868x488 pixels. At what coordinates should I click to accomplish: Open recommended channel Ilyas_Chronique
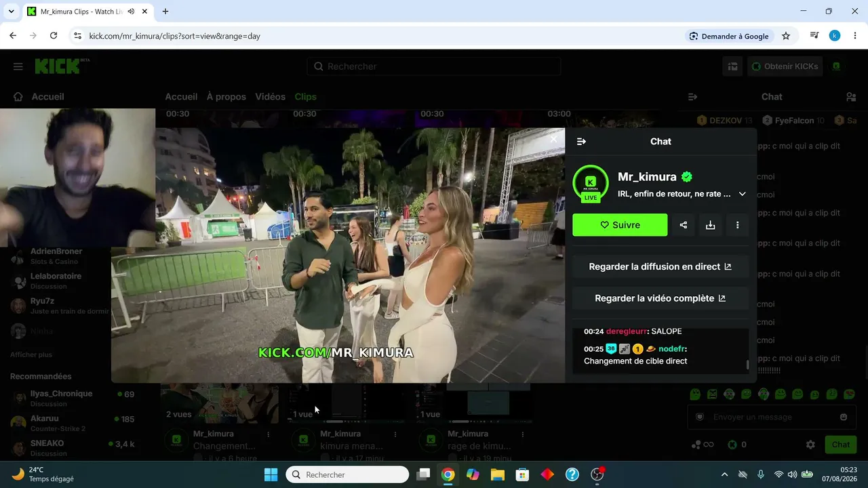[x=73, y=398]
